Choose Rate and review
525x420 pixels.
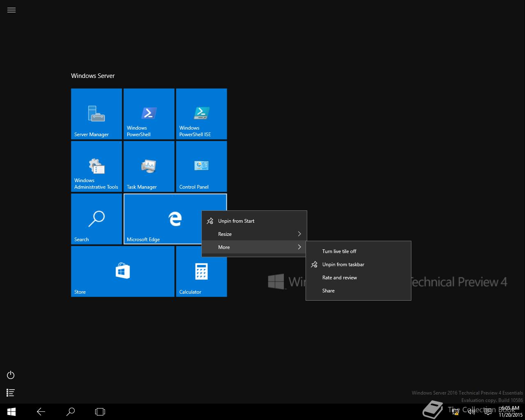[358, 278]
